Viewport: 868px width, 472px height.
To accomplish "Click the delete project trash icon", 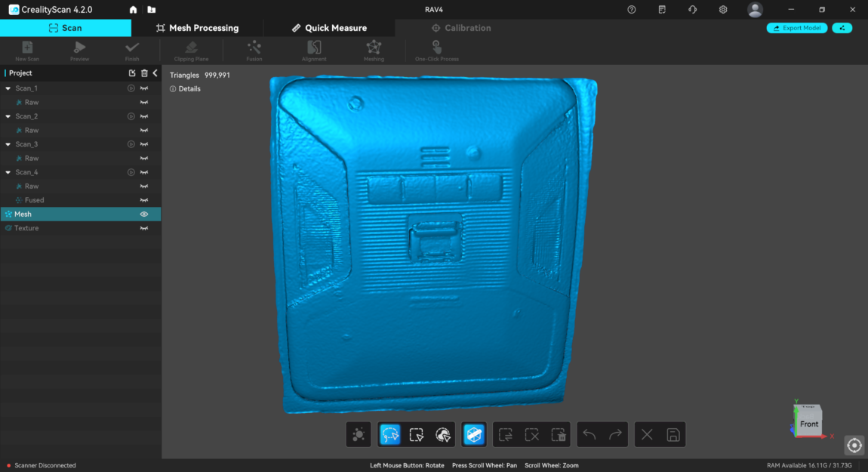I will click(144, 73).
